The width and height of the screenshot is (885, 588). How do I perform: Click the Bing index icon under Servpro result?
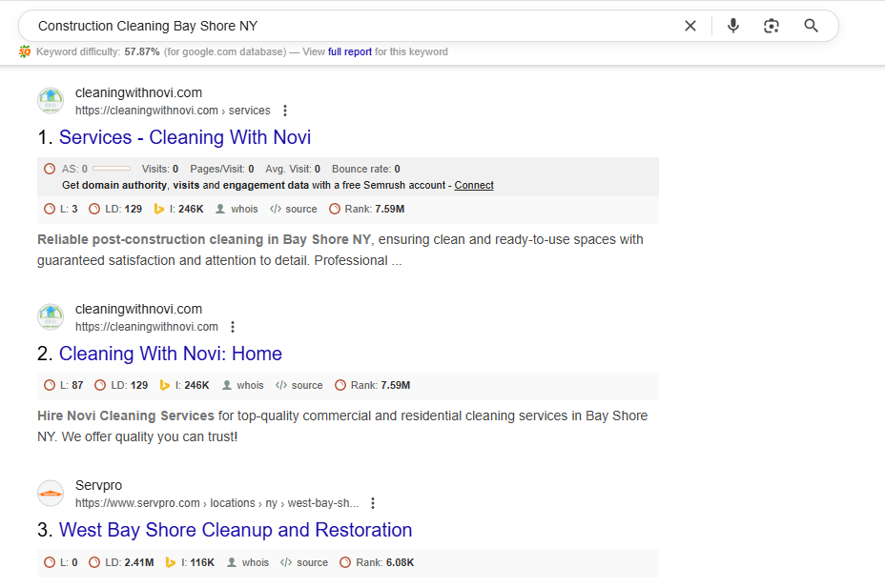(x=171, y=562)
